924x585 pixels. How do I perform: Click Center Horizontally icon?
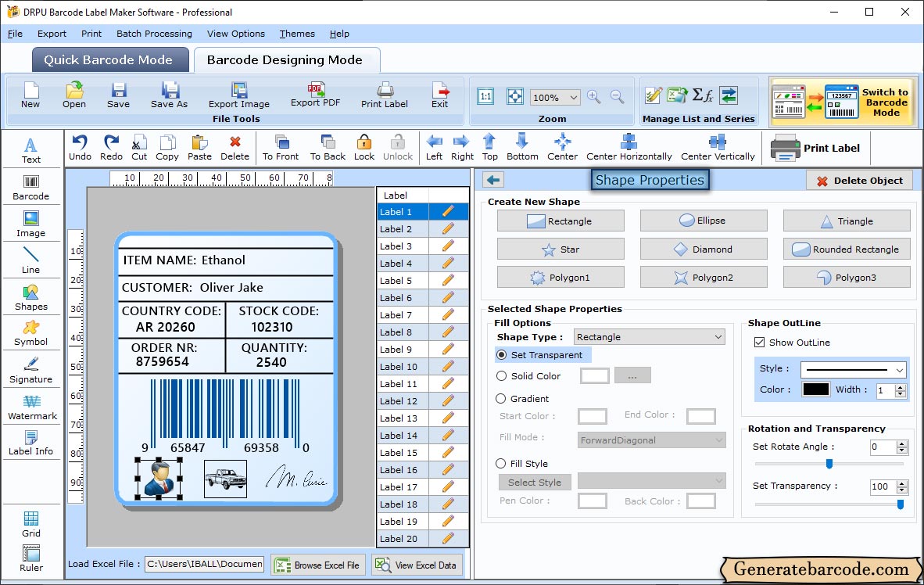[x=629, y=148]
